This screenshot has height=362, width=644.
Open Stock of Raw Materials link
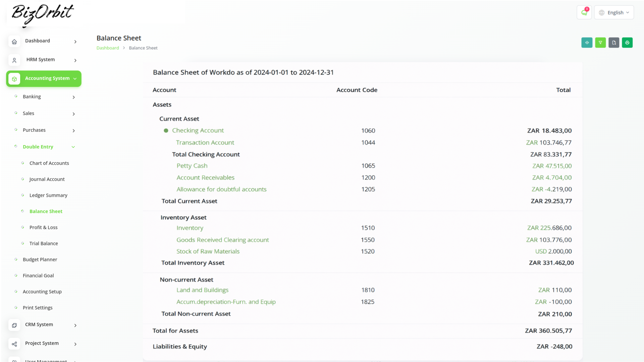coord(208,251)
